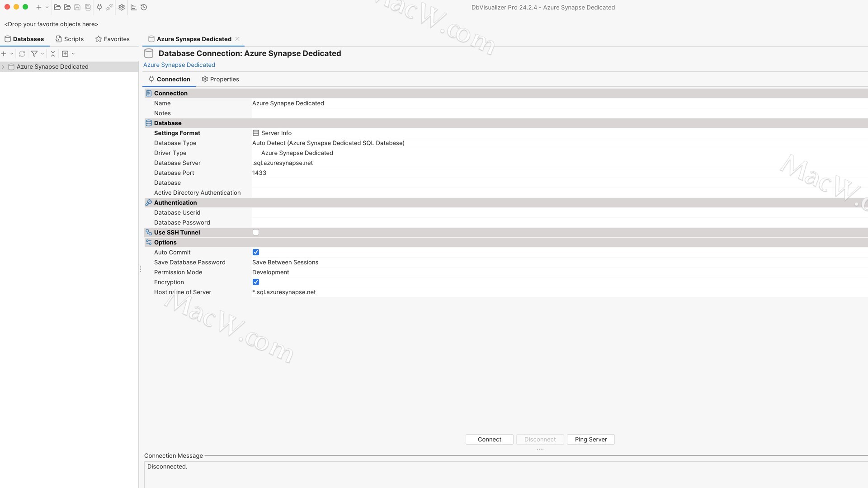Uncheck the Encryption checkbox
Viewport: 868px width, 488px height.
tap(256, 282)
